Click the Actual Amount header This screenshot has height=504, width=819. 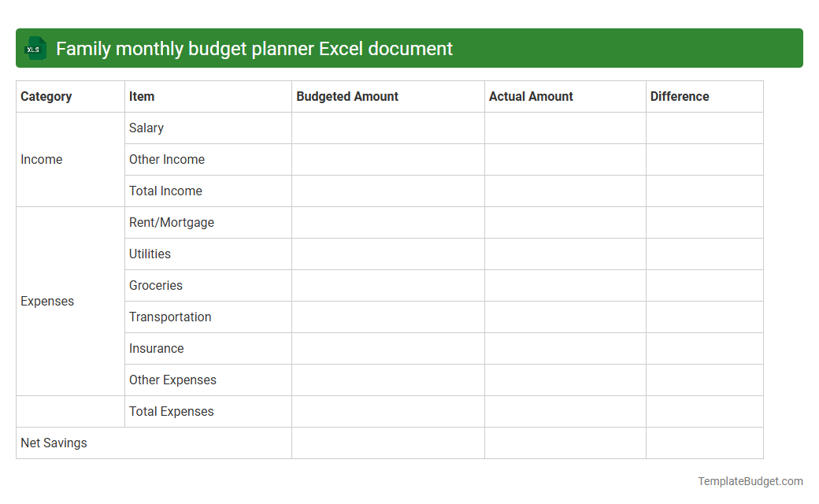click(x=530, y=96)
